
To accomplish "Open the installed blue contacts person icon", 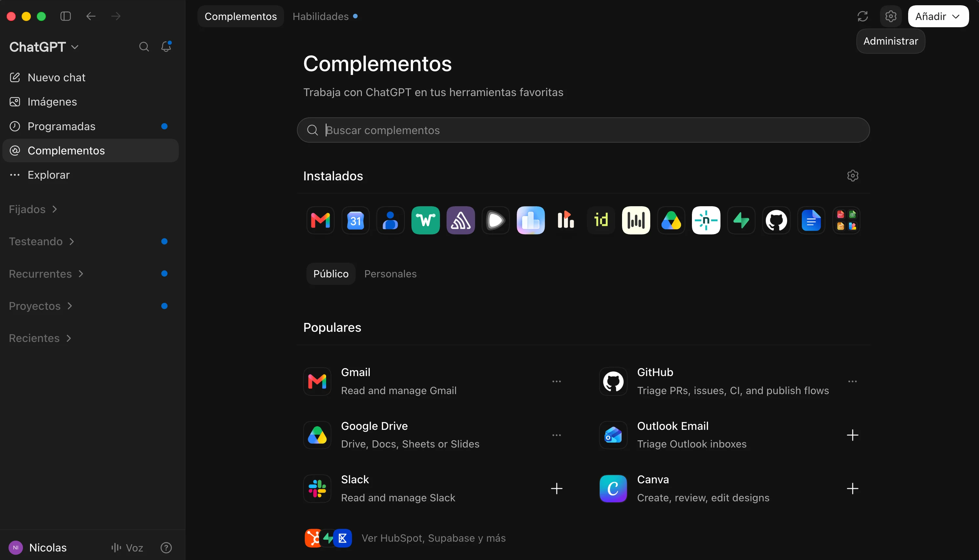I will pos(390,220).
